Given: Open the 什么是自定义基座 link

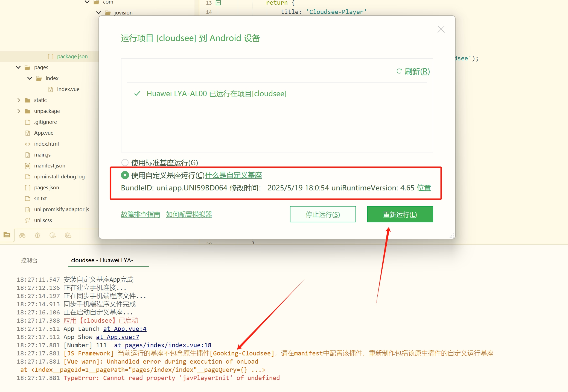Looking at the screenshot, I should 233,175.
